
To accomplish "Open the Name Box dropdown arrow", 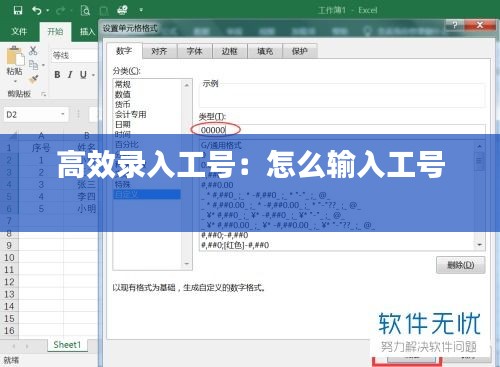I will (63, 114).
